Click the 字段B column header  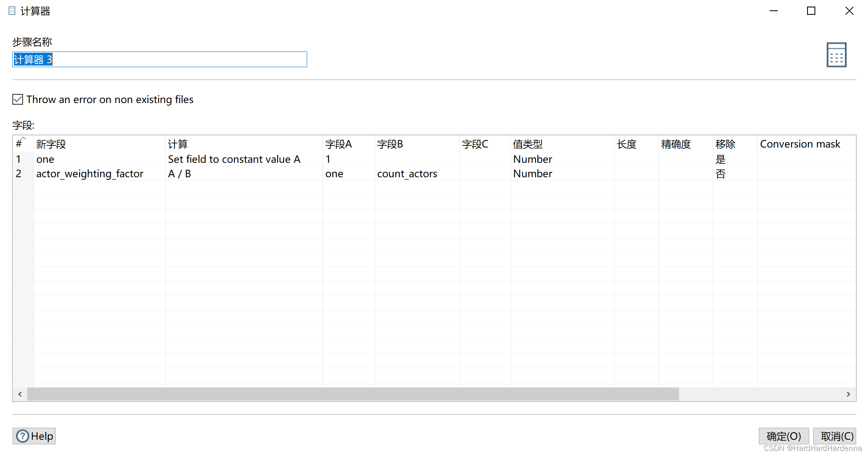coord(417,144)
